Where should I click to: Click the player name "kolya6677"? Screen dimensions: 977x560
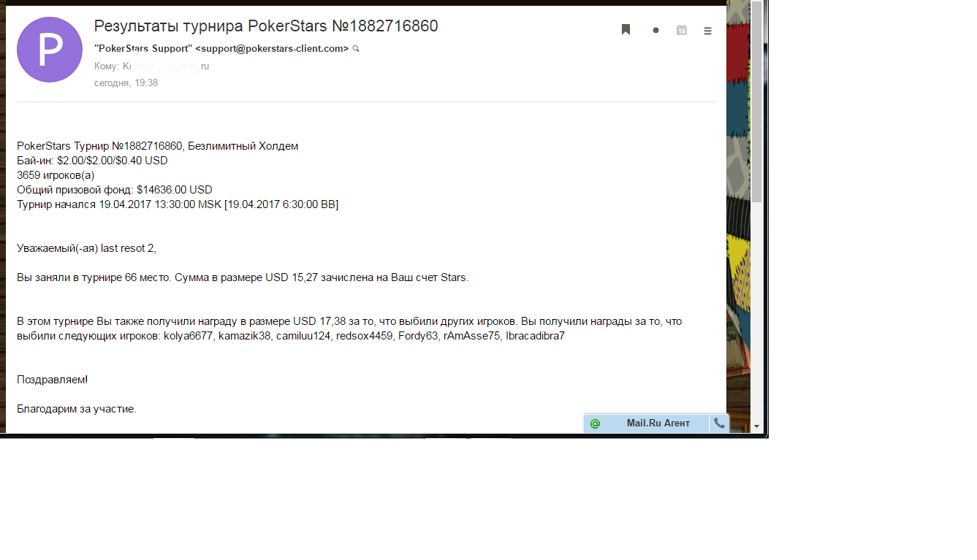click(189, 336)
